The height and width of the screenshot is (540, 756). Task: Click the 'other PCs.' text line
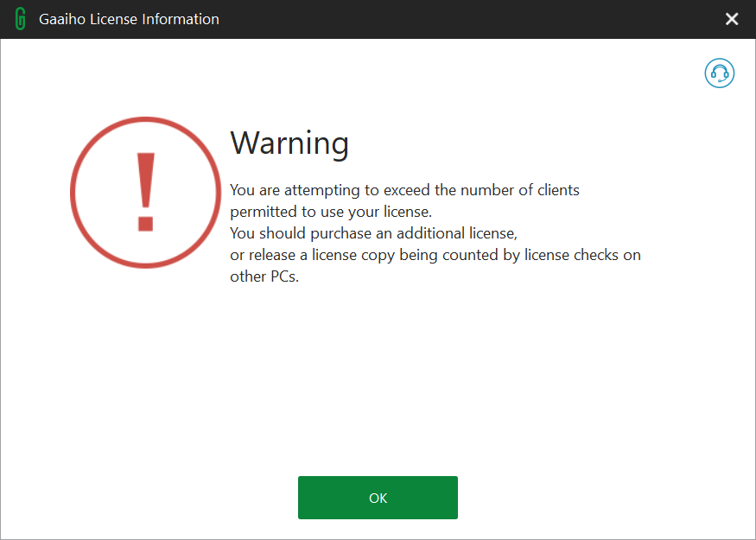264,276
